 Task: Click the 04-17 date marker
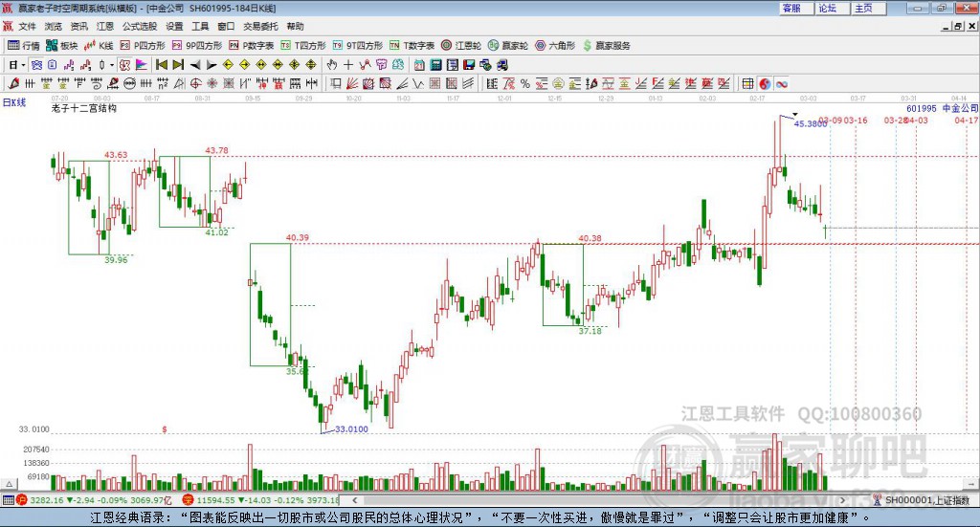(966, 120)
